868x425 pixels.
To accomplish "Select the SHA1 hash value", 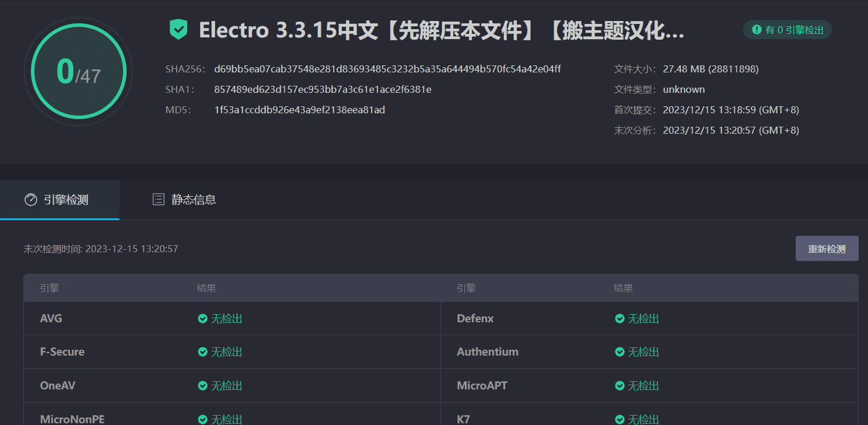I will [323, 89].
